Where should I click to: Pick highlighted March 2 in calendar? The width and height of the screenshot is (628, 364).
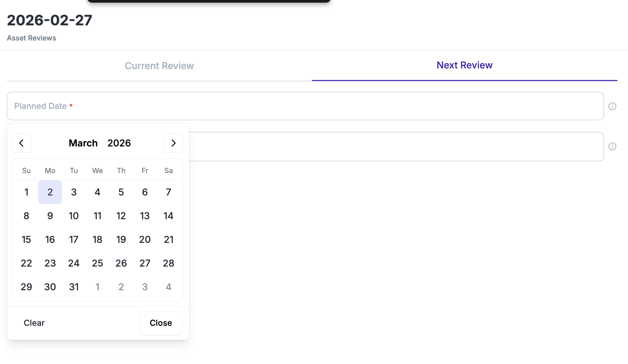pos(50,192)
